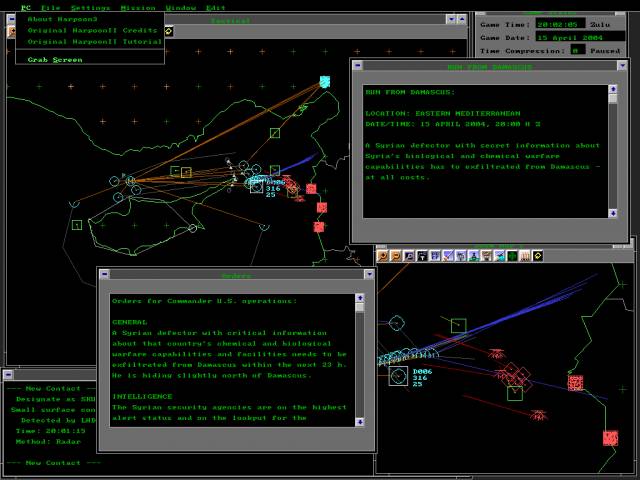Click the yellow diamond icon in the Tactical window toolbar

[x=169, y=31]
